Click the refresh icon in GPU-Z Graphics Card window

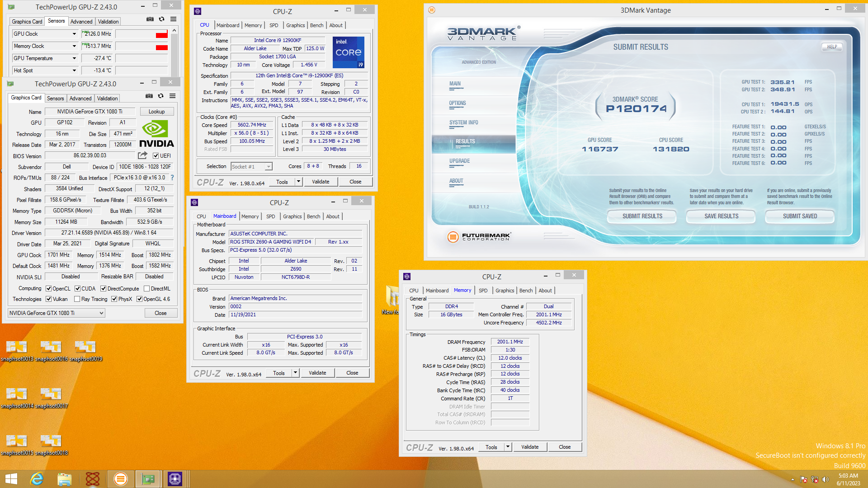pyautogui.click(x=160, y=96)
